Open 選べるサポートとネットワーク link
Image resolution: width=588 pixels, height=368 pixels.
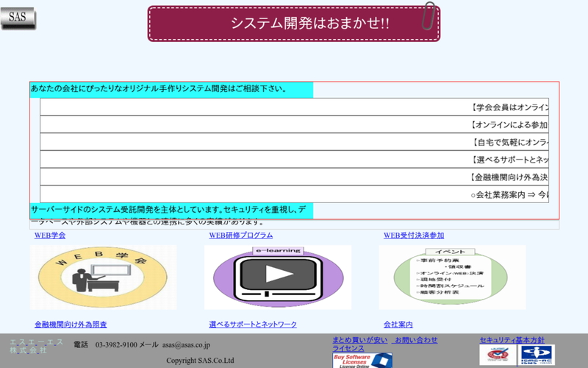[253, 325]
